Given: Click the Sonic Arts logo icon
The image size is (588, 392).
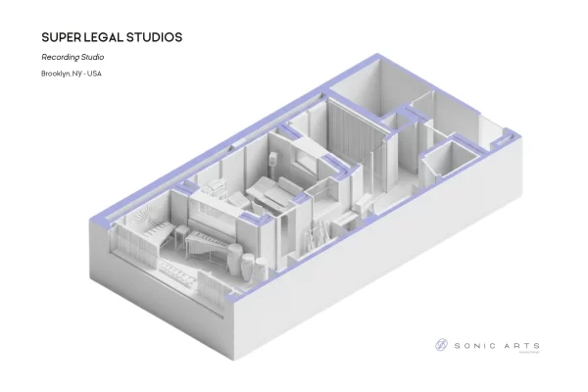Looking at the screenshot, I should (441, 345).
